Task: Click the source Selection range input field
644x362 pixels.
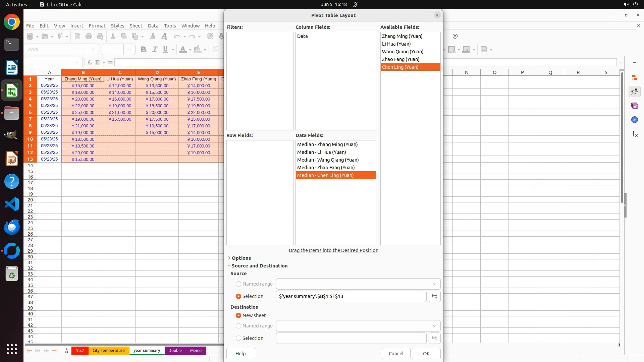Action: coord(351,296)
